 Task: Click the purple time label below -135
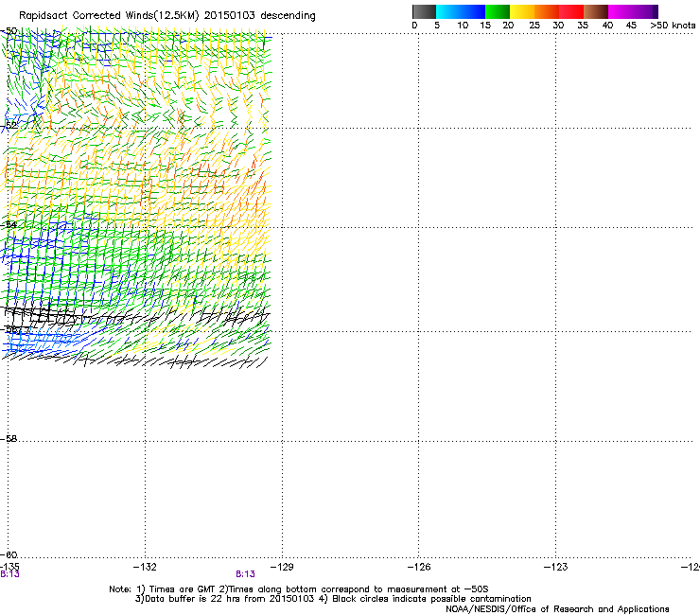pos(9,574)
